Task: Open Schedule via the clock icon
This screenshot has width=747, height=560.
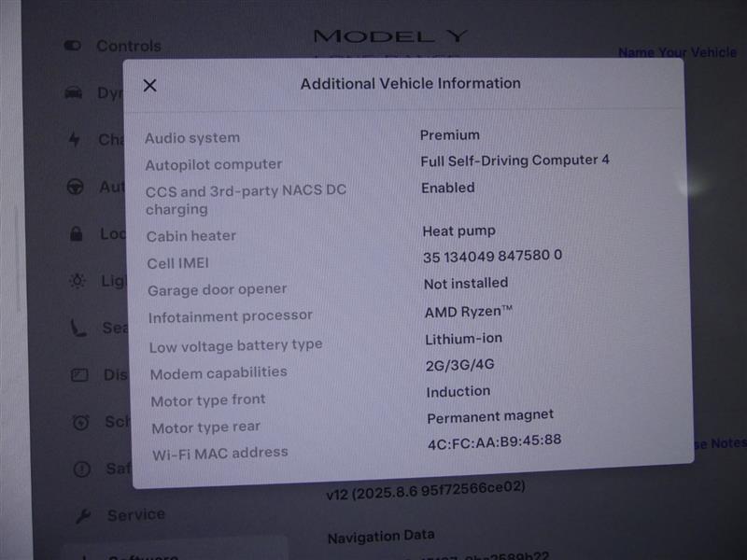Action: (80, 422)
